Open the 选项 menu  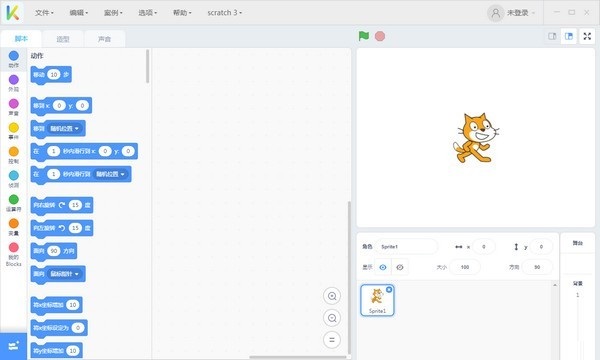pos(147,13)
